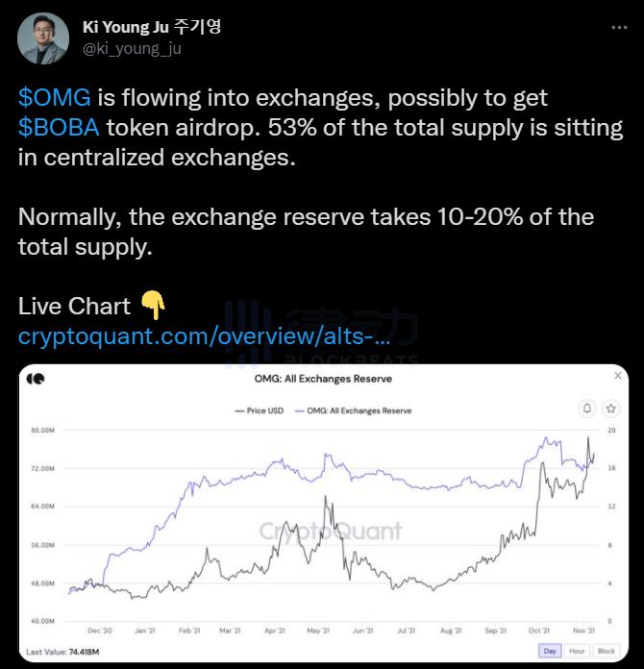Switch chart interval to Hour
The height and width of the screenshot is (669, 644).
577,651
